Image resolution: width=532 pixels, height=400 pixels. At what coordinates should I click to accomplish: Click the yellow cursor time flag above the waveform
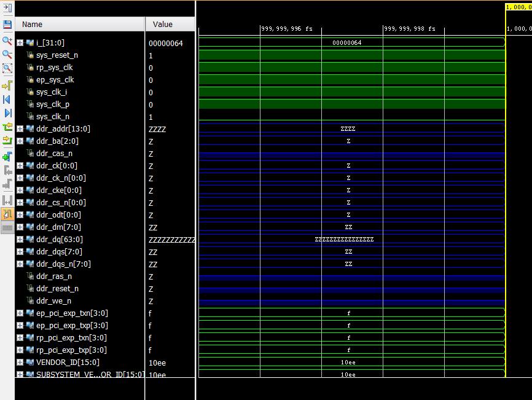pyautogui.click(x=518, y=7)
